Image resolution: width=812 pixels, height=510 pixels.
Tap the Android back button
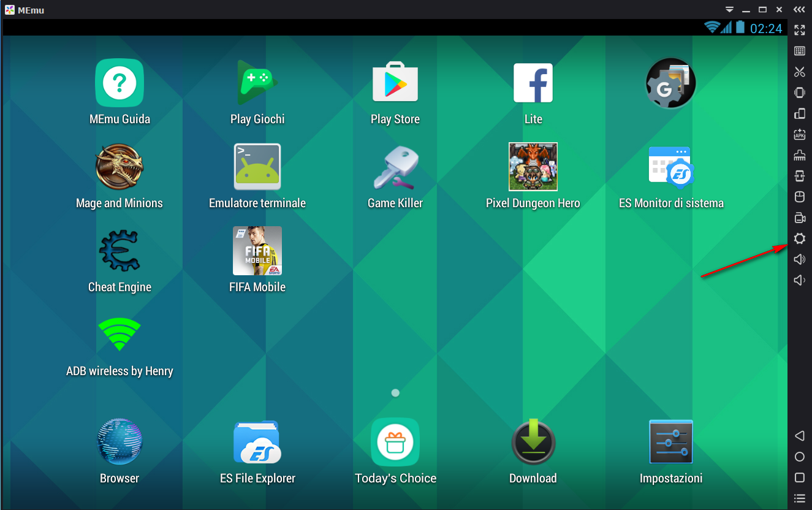(x=799, y=436)
